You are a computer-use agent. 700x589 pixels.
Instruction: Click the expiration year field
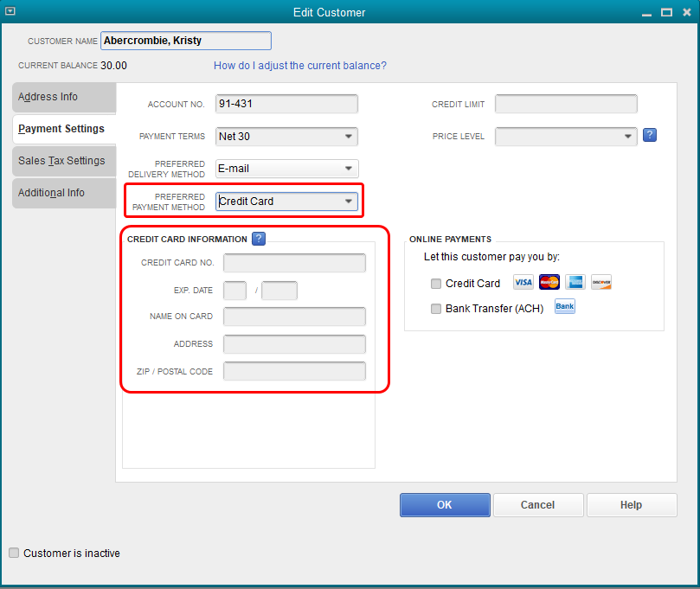[x=279, y=291]
